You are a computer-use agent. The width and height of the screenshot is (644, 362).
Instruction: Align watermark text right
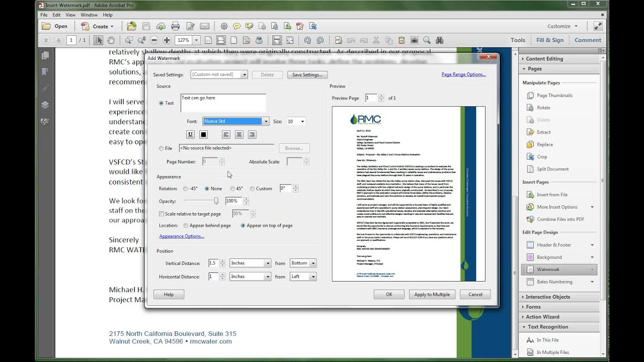pyautogui.click(x=252, y=134)
